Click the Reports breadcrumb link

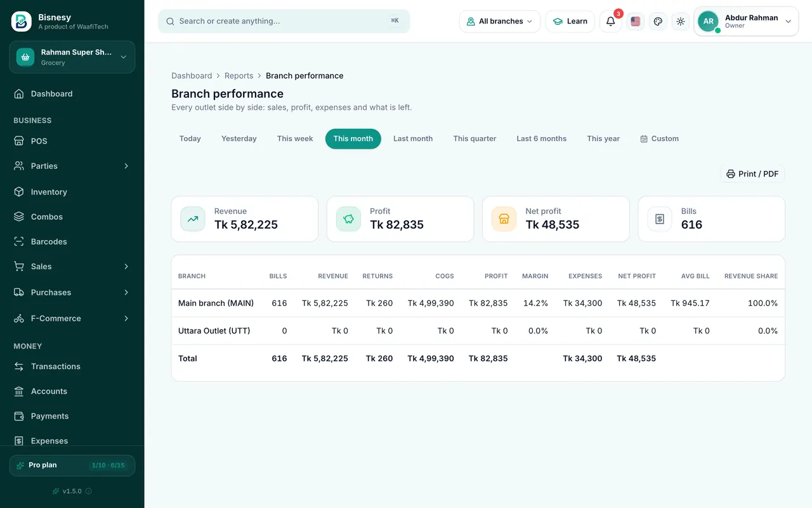pyautogui.click(x=239, y=76)
